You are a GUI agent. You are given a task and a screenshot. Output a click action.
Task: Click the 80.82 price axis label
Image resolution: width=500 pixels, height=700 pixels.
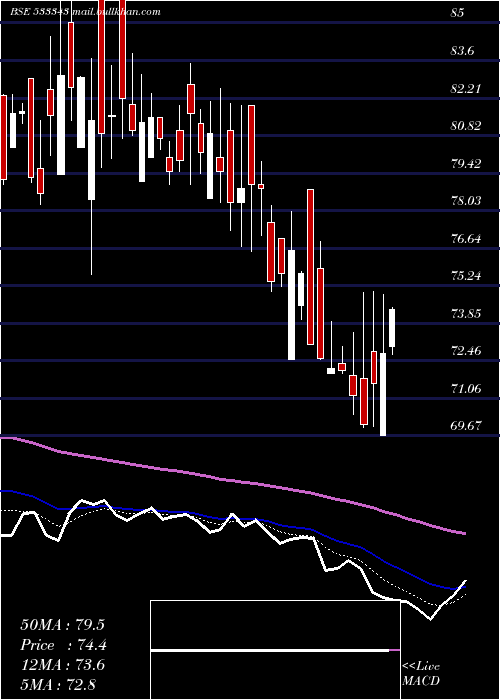click(x=467, y=126)
